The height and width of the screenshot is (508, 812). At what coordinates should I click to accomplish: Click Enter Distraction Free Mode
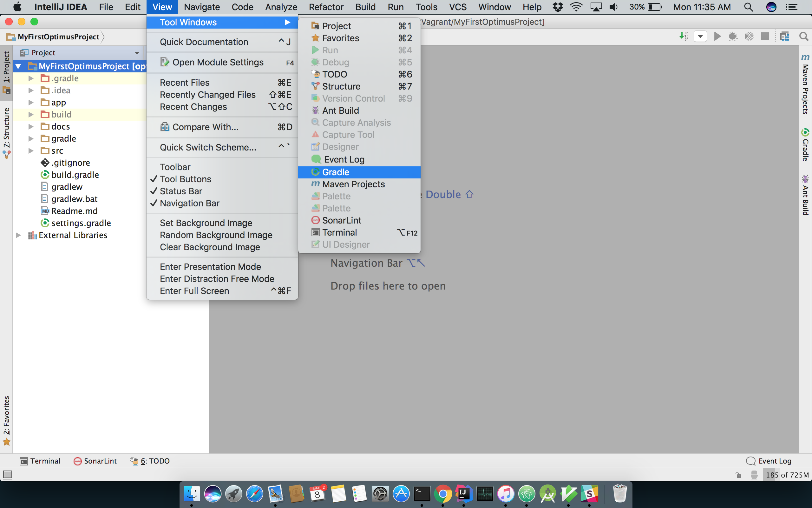[x=222, y=279]
